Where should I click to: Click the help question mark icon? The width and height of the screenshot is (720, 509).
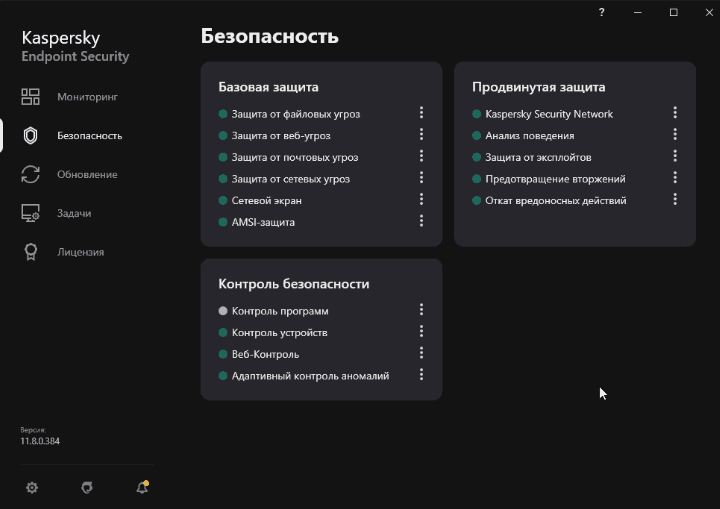click(602, 12)
